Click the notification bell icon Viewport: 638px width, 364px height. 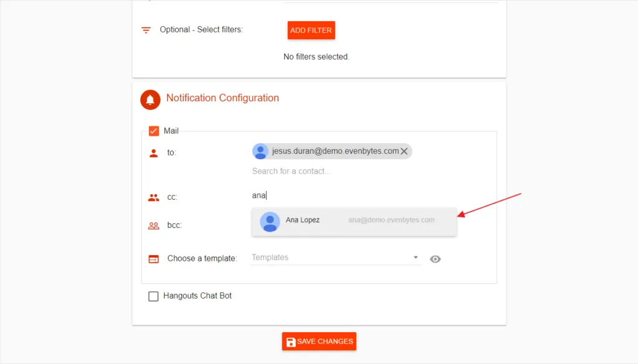[x=150, y=100]
